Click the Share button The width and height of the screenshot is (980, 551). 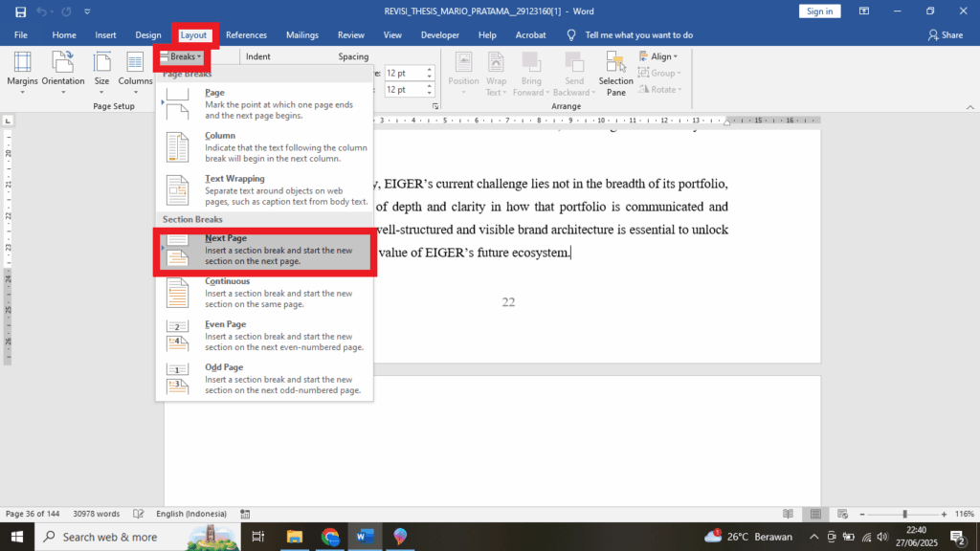[x=946, y=35]
